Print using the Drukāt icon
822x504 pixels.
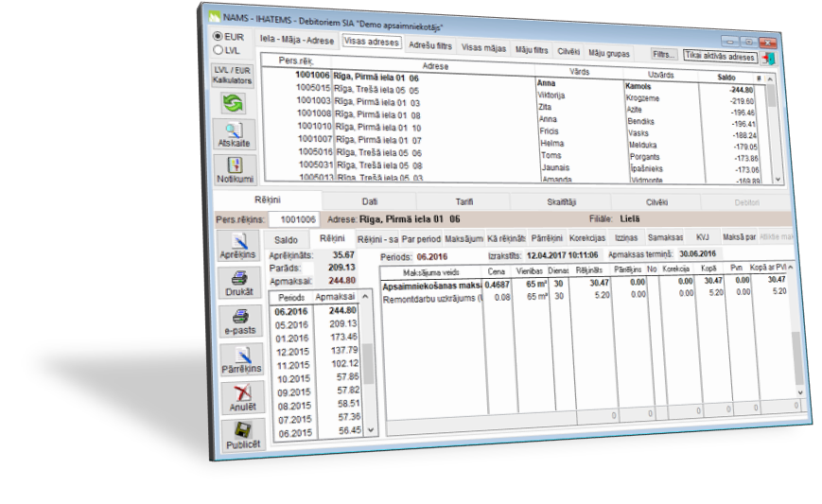238,284
